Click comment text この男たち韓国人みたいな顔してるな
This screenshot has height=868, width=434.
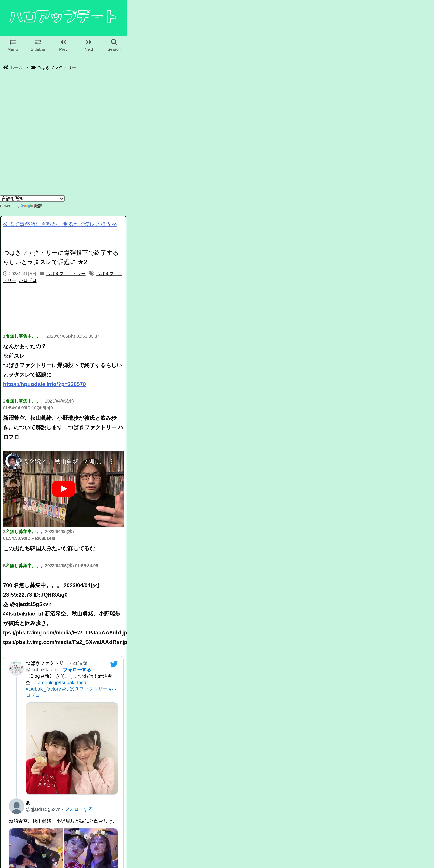point(49,549)
